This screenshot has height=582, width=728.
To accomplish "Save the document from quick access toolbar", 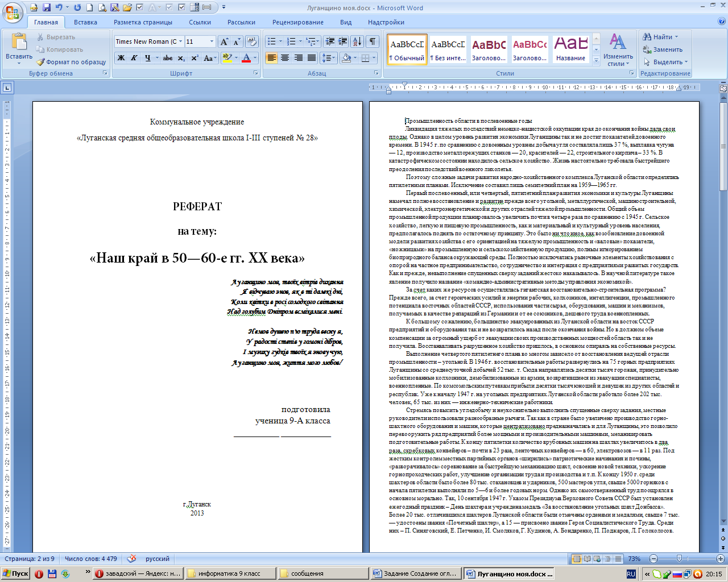I will click(x=47, y=7).
